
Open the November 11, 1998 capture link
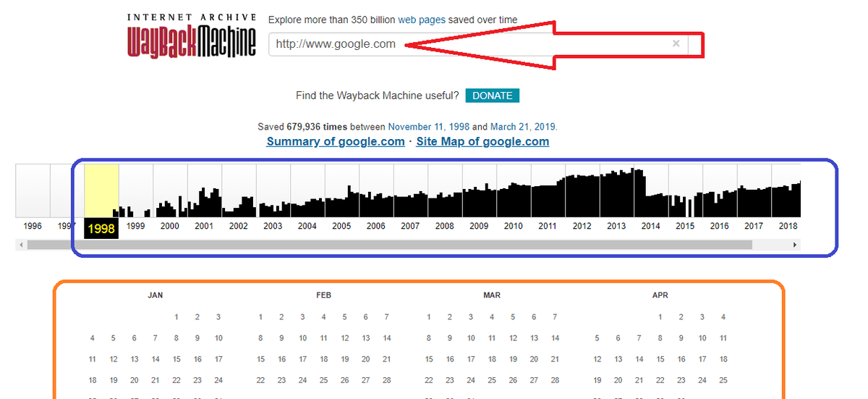(429, 127)
